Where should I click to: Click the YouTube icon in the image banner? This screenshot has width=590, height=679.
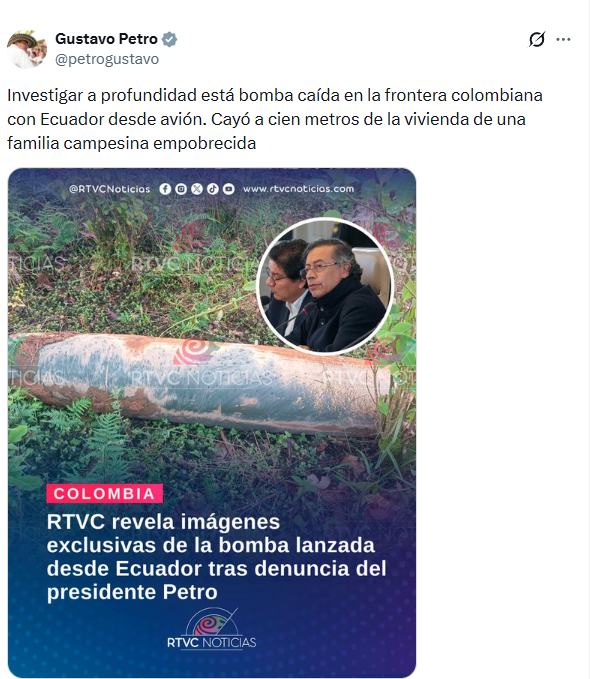click(x=229, y=189)
